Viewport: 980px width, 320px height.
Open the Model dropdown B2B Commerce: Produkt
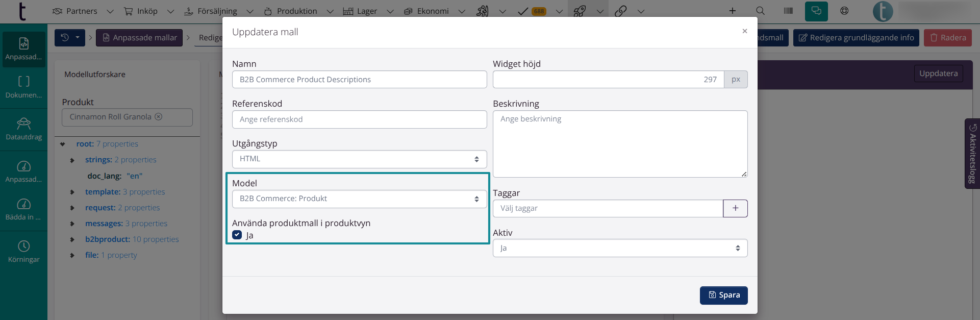click(359, 199)
